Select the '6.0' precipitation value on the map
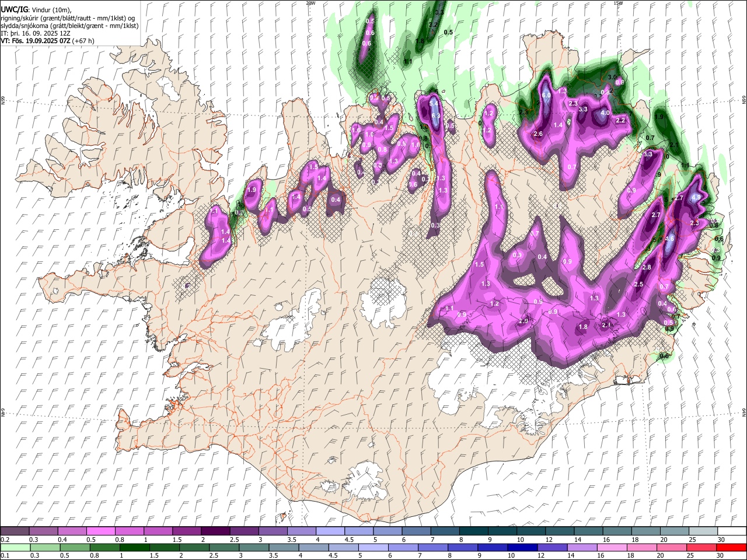This screenshot has height=560, width=747. 546,95
